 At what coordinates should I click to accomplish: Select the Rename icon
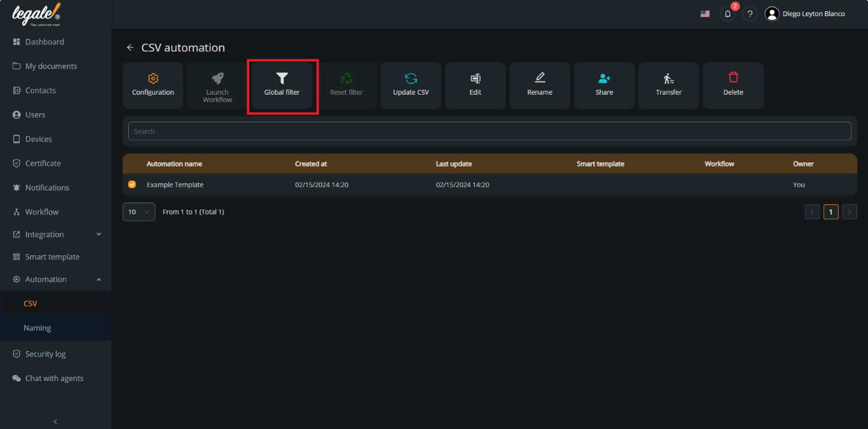[540, 85]
